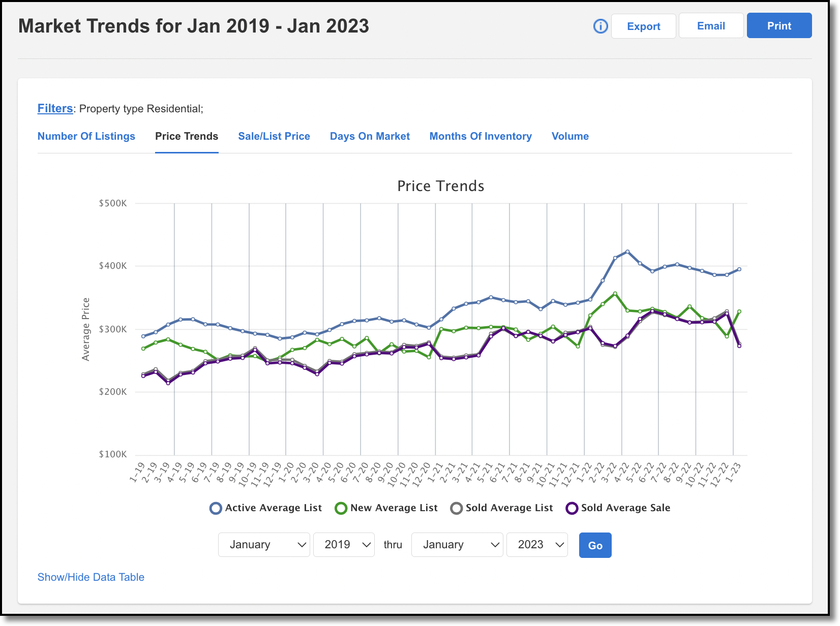
Task: Open the 2019 start year dropdown
Action: click(x=344, y=545)
